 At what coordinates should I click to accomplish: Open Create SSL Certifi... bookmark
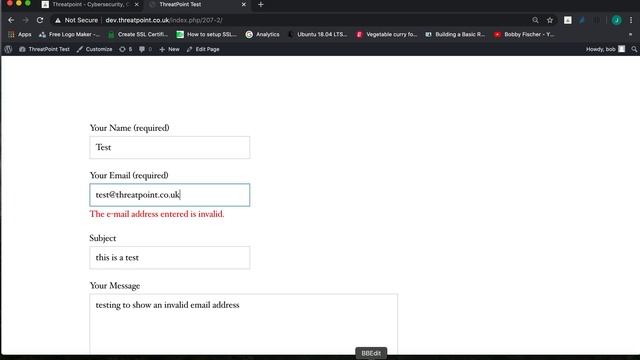[138, 35]
